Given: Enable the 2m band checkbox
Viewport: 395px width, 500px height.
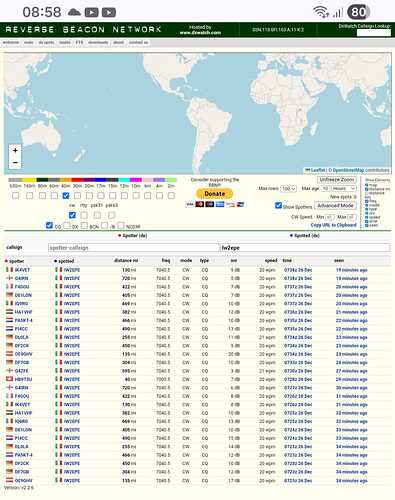Looking at the screenshot, I should click(x=171, y=196).
